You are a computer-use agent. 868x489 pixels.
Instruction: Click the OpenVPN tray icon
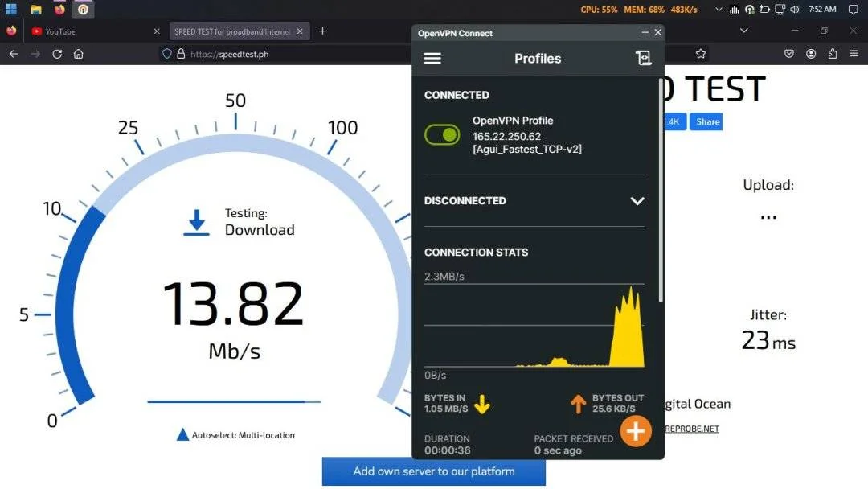750,10
